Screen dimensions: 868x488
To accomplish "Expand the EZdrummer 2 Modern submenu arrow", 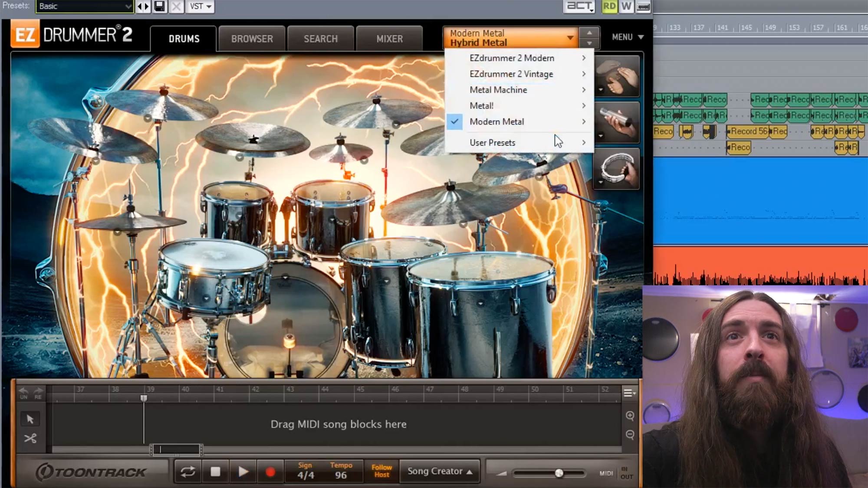I will click(x=584, y=58).
